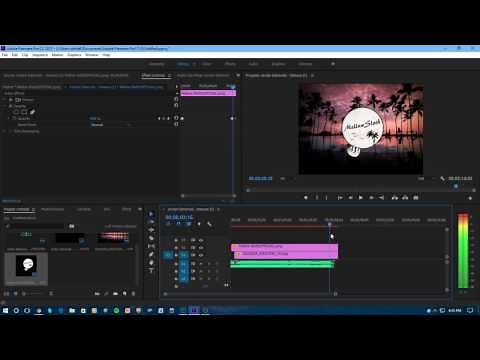Toggle V3 track output eye
This screenshot has height=360, width=480.
pyautogui.click(x=201, y=240)
